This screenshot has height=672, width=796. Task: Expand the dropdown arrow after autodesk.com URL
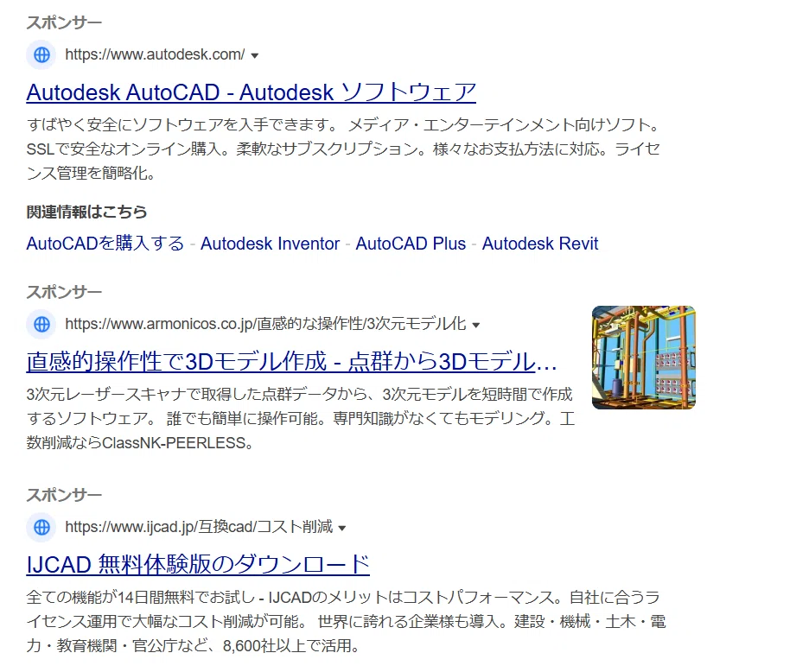(x=255, y=55)
